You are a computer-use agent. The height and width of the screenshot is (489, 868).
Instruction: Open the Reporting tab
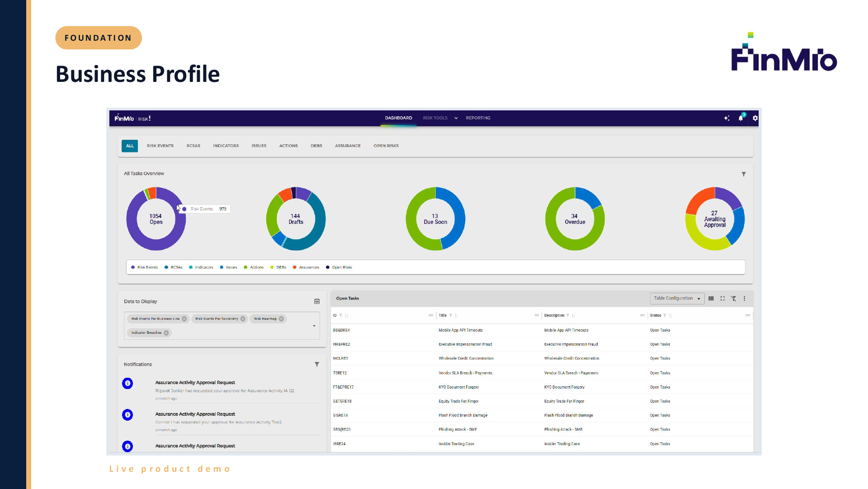(478, 118)
